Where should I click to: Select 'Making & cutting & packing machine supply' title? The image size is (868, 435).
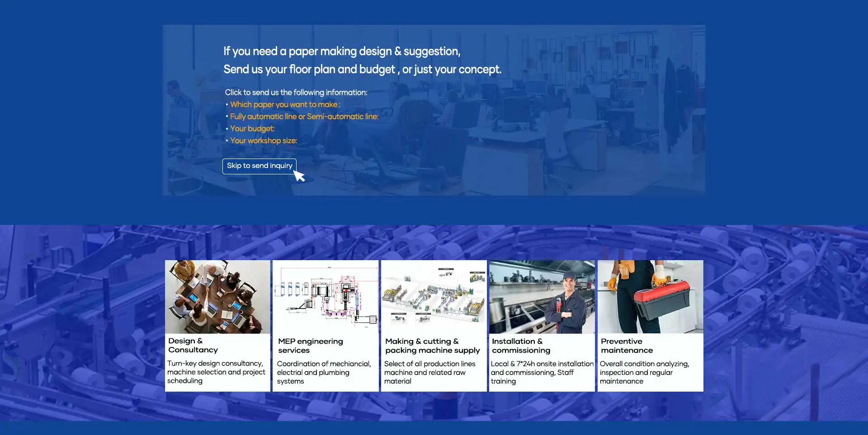(x=432, y=346)
